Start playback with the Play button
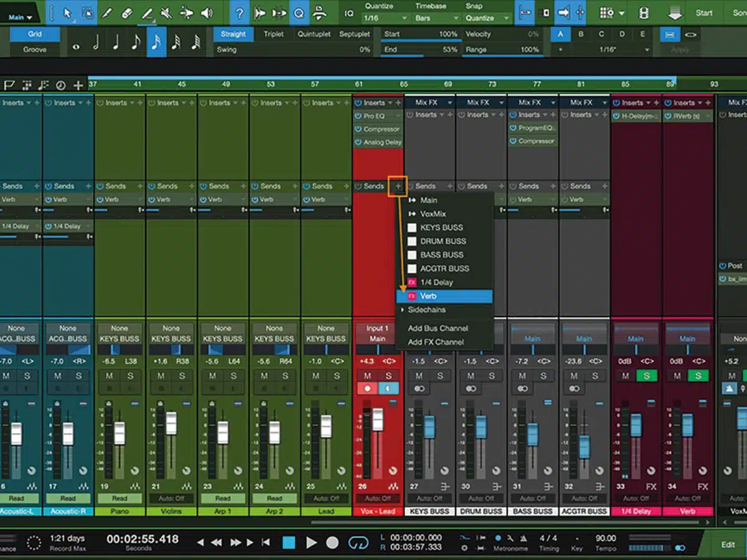The height and width of the screenshot is (560, 747). pos(311,543)
